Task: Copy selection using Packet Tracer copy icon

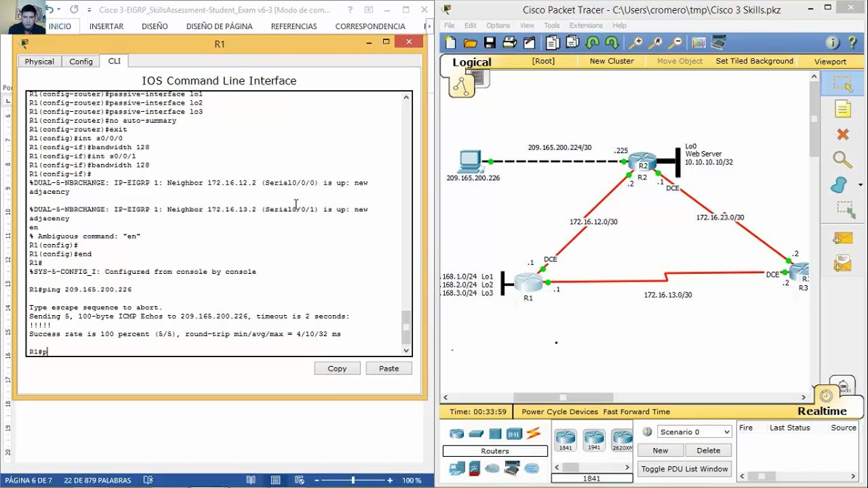Action: point(553,43)
